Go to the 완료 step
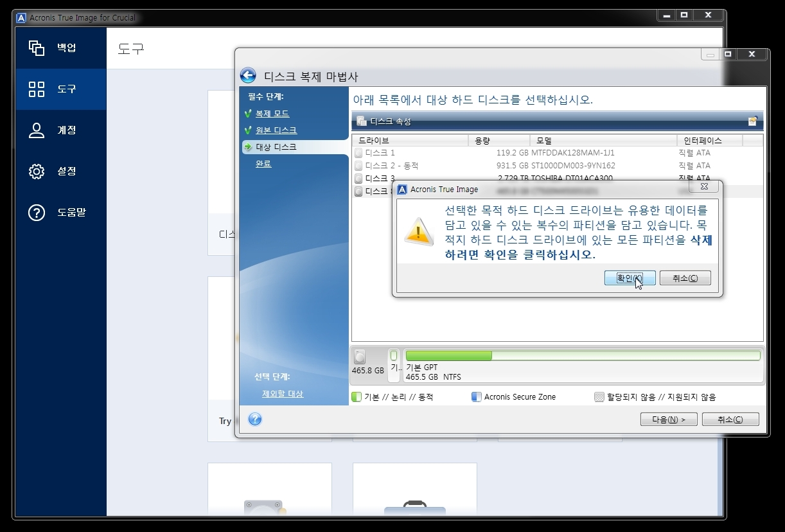 [x=263, y=164]
